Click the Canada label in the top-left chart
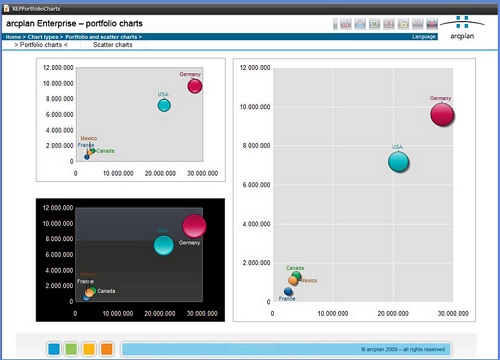This screenshot has width=500, height=360. 105,151
